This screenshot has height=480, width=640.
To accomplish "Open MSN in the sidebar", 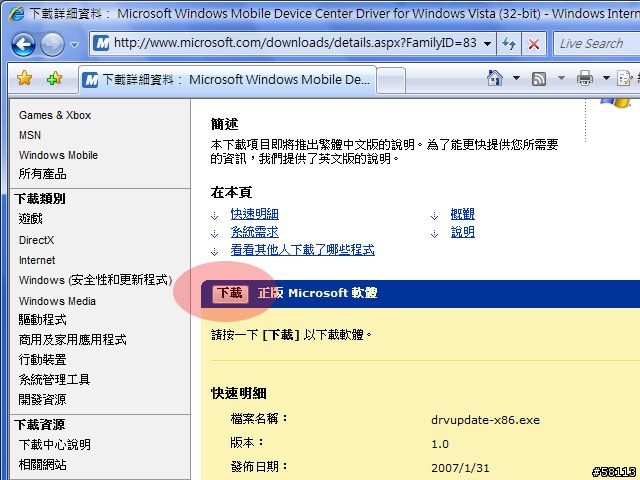I will point(30,135).
